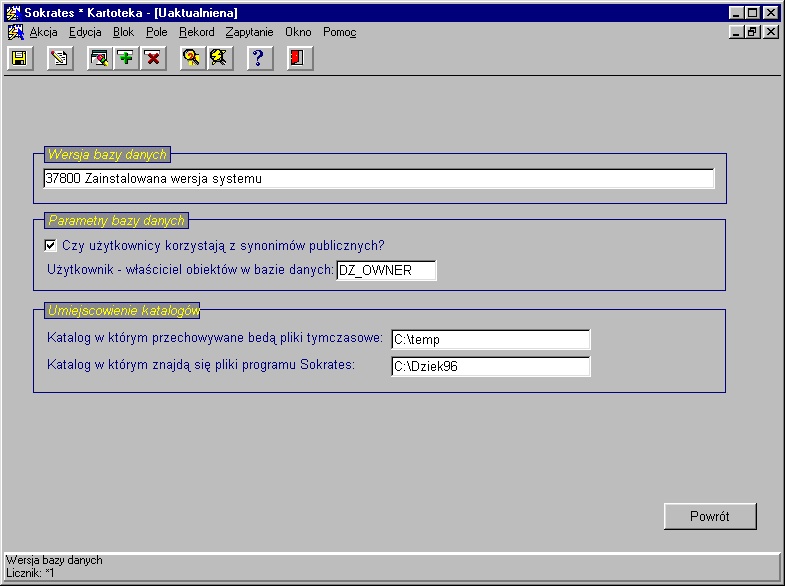The width and height of the screenshot is (785, 586).
Task: Click the Powrót button
Action: coord(710,516)
